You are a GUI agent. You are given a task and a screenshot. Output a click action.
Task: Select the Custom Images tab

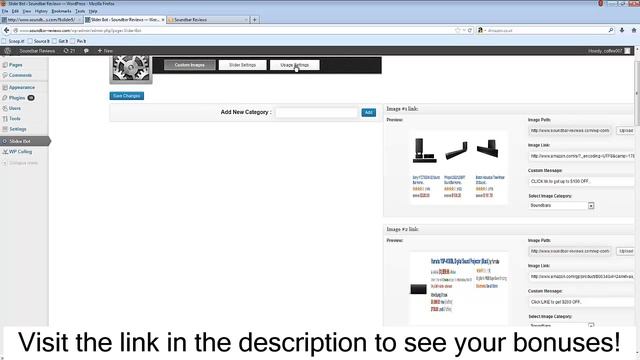point(189,65)
